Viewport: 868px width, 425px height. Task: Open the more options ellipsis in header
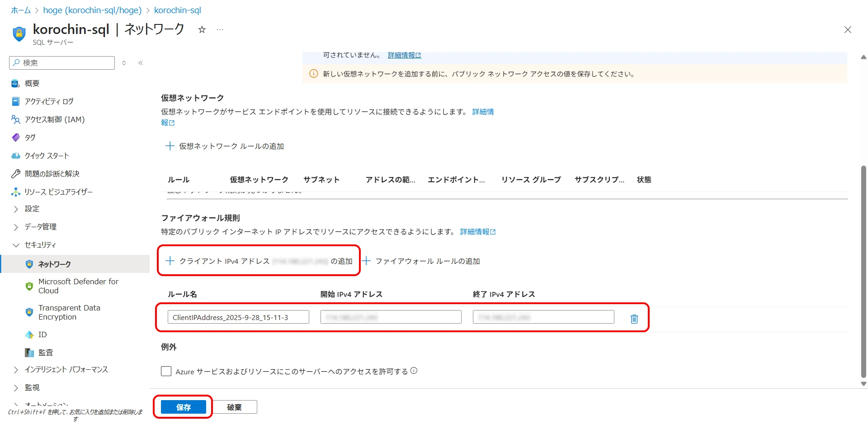coord(220,29)
